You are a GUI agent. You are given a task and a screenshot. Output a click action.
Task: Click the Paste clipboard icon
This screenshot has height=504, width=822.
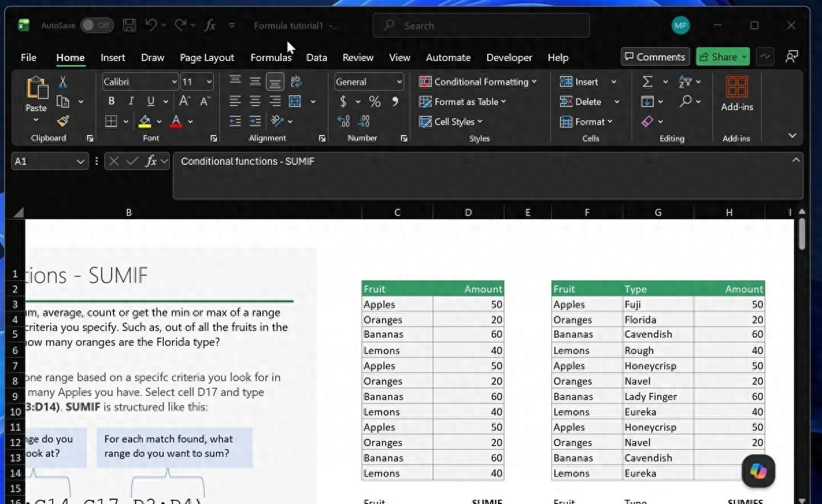[36, 89]
